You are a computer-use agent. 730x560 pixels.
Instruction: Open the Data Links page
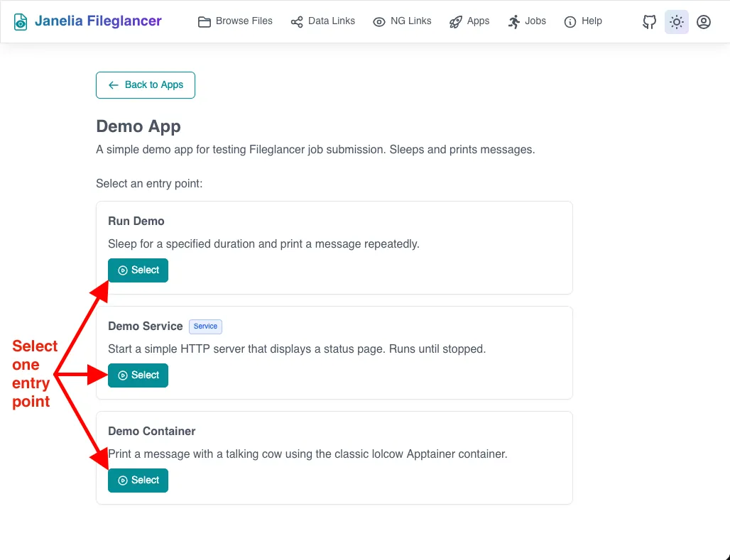coord(331,21)
